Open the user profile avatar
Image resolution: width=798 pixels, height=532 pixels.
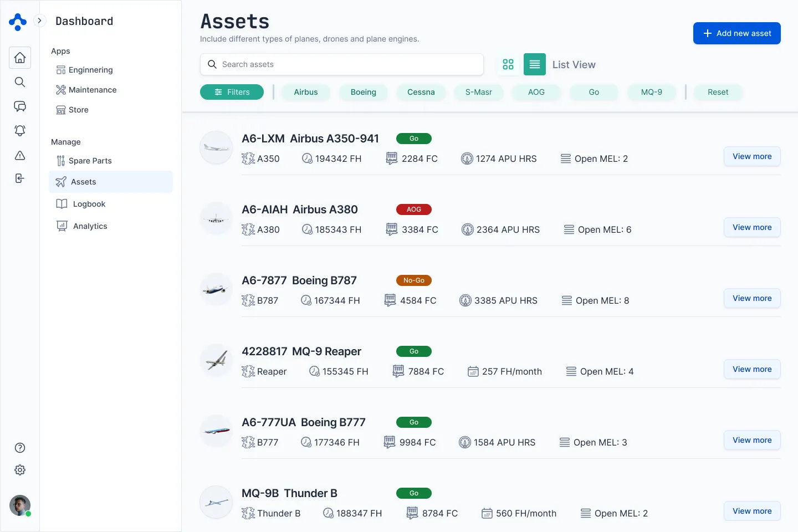(x=20, y=505)
